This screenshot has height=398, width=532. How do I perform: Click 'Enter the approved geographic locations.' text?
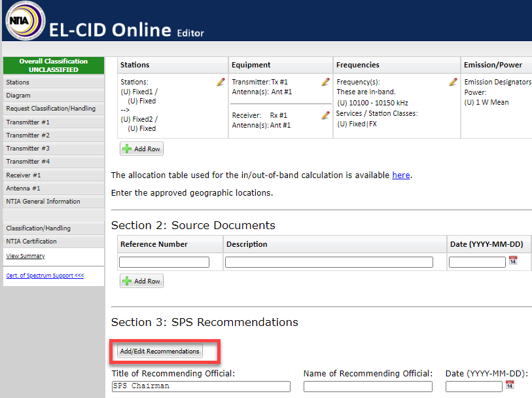(192, 192)
